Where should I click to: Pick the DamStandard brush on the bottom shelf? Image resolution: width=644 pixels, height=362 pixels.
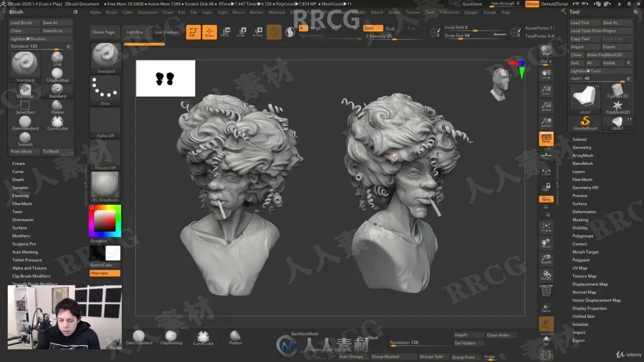(x=139, y=337)
